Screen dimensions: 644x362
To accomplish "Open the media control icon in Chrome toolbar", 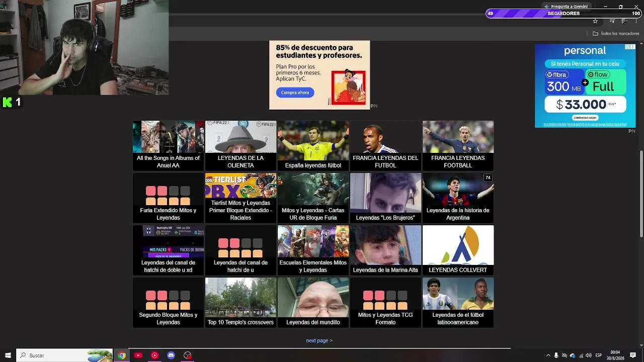I will click(x=612, y=21).
